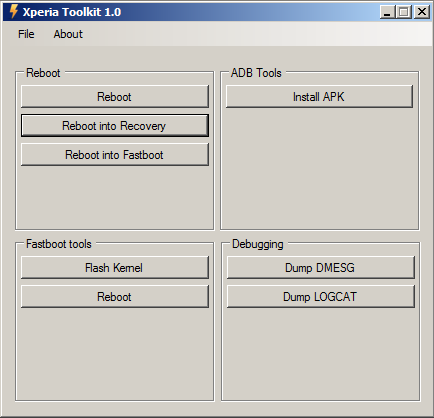Open the About menu
The height and width of the screenshot is (418, 434).
pos(68,34)
